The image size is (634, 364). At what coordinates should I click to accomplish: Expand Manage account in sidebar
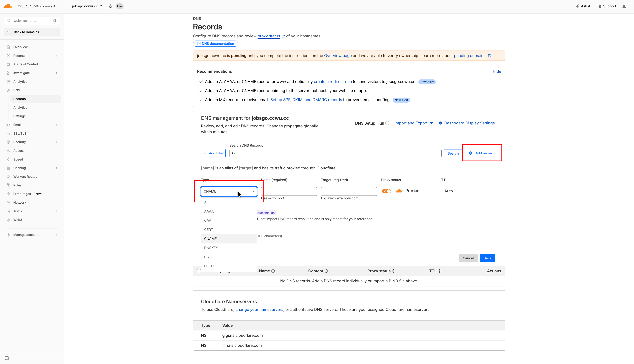(x=32, y=235)
